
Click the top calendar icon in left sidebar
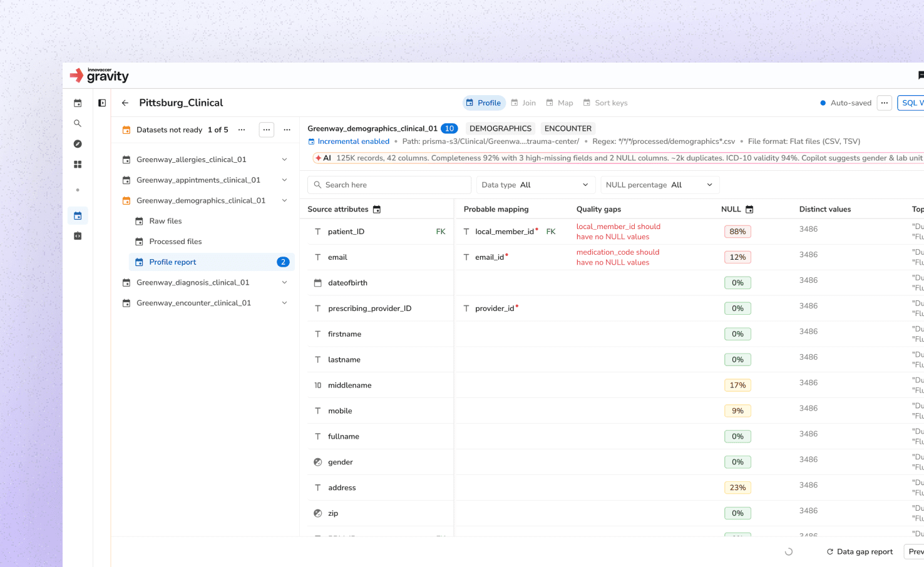78,103
